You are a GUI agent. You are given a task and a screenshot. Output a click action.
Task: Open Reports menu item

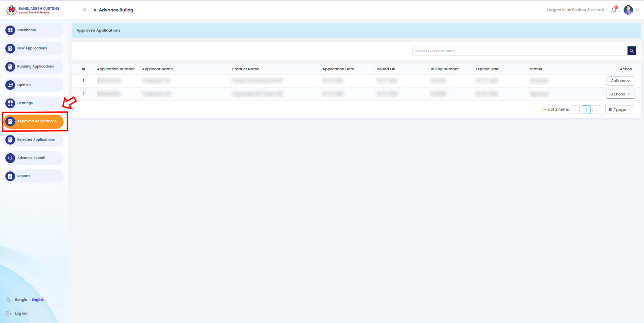34,176
